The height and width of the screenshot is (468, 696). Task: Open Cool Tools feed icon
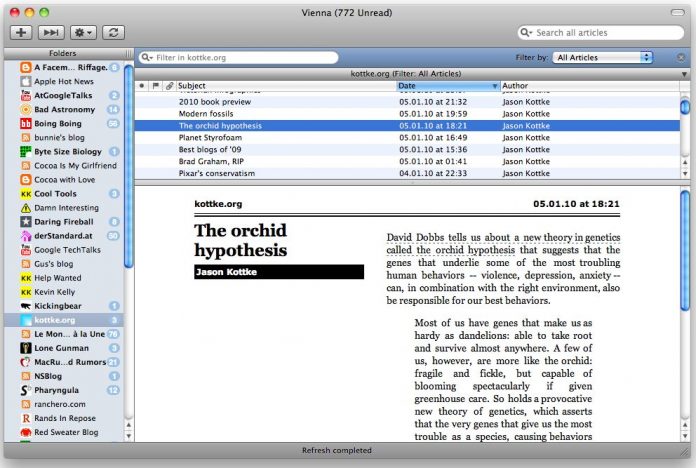point(26,194)
